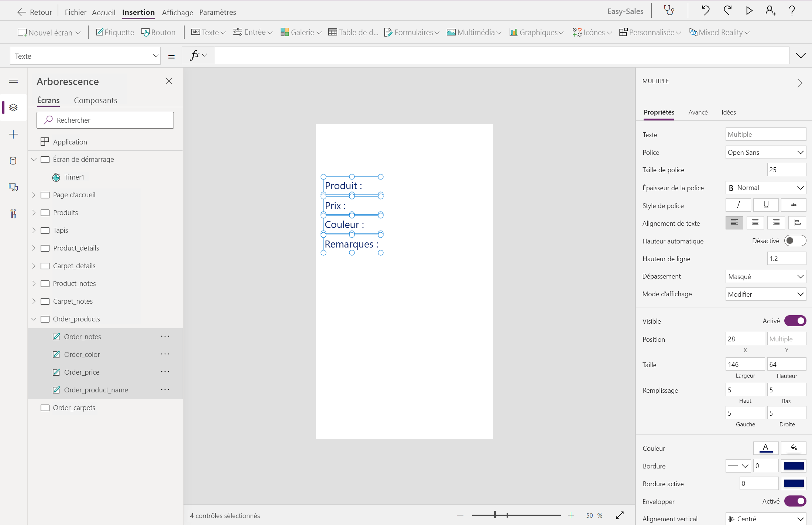
Task: Open the Bordure active color swatch
Action: coord(794,483)
